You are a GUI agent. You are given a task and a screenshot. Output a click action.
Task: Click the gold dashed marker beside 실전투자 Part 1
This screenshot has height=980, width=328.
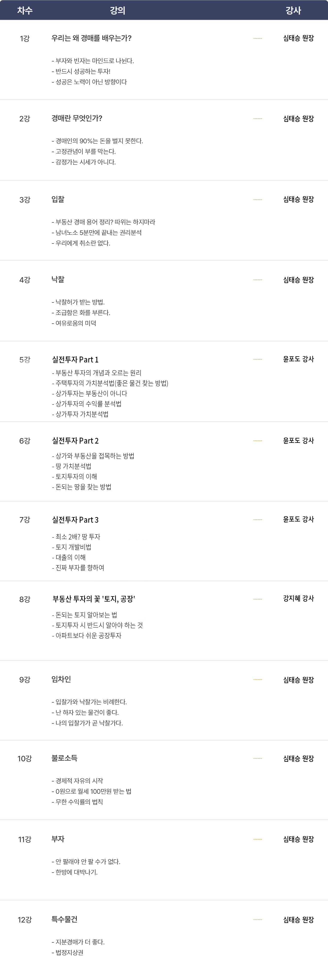click(x=258, y=360)
